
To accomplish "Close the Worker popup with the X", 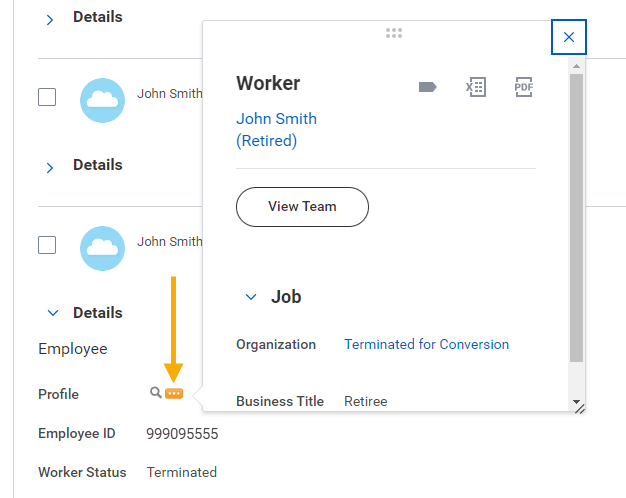I will point(569,37).
